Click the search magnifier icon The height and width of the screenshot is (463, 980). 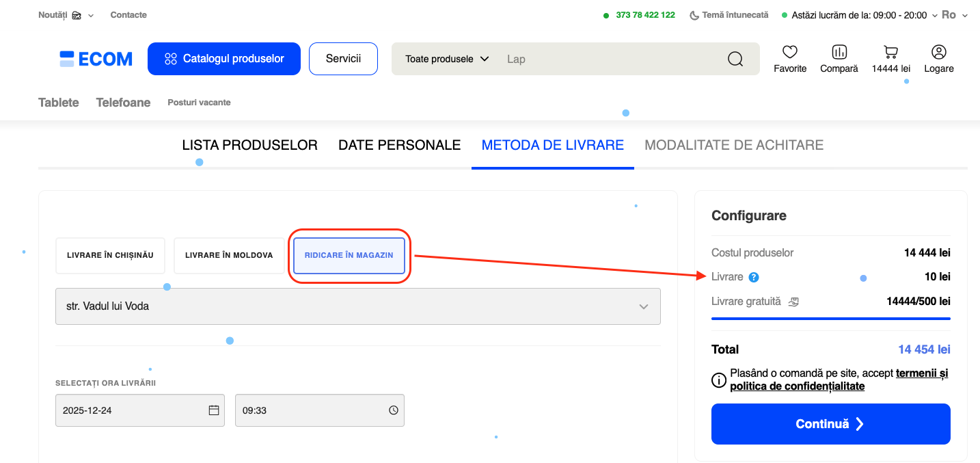click(735, 59)
